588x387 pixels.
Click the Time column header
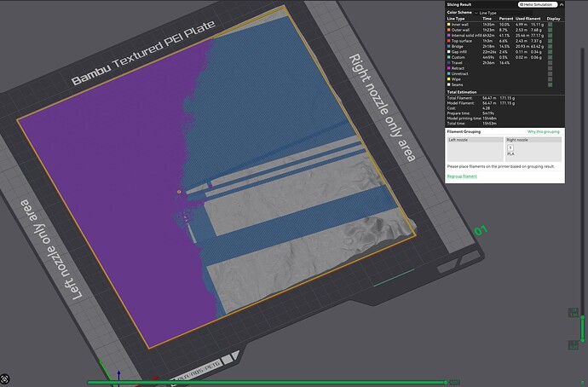(x=487, y=19)
